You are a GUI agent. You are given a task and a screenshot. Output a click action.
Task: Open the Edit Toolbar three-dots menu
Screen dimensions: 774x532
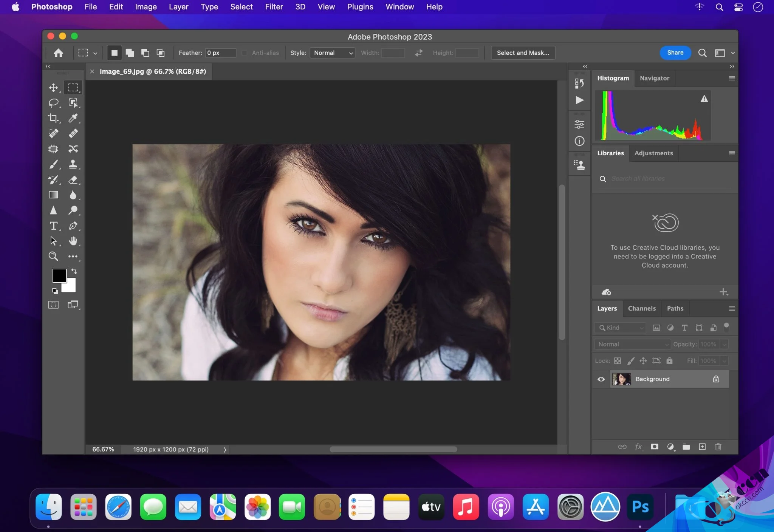(x=73, y=257)
